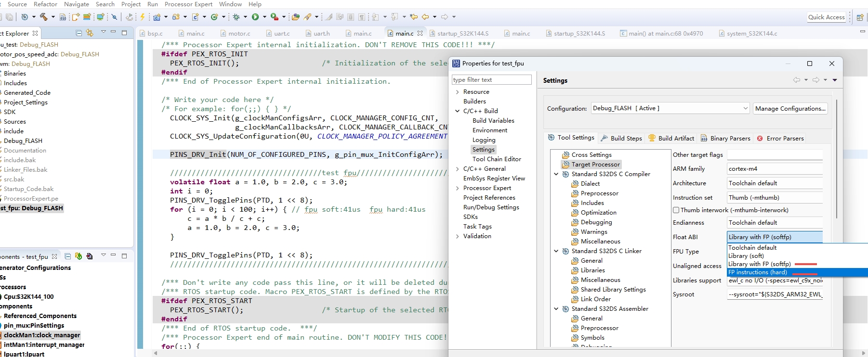Select Optimization under C Compiler settings
This screenshot has height=357, width=868.
point(598,213)
